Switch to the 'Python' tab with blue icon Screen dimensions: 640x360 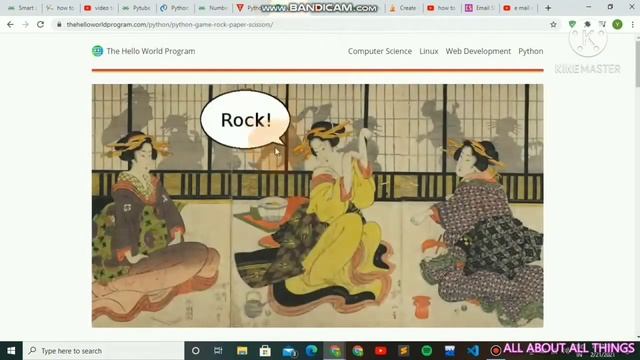click(x=175, y=8)
